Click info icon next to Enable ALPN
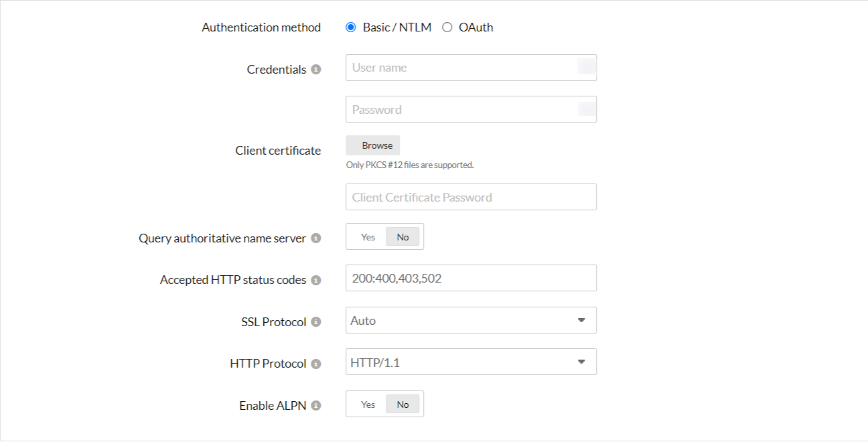868x442 pixels. (316, 406)
